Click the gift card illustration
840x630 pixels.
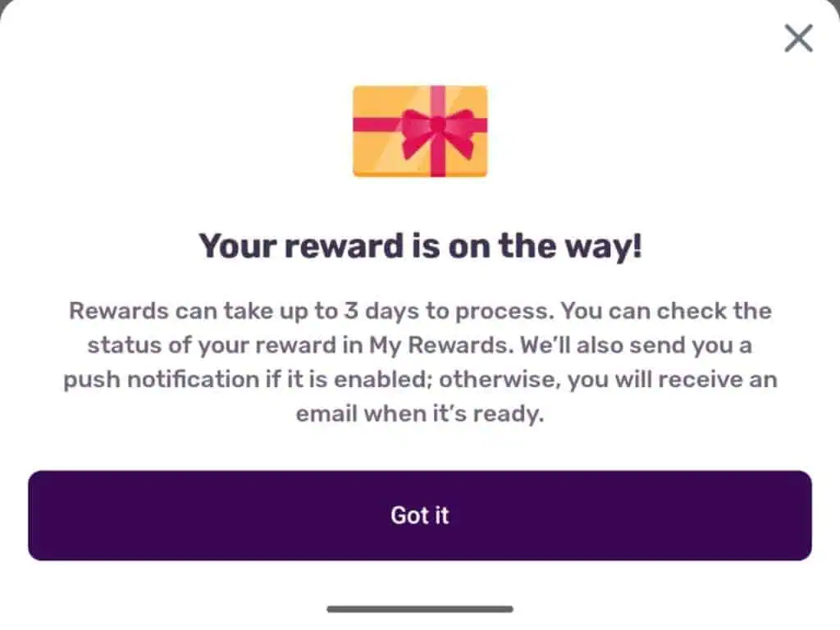pos(420,131)
